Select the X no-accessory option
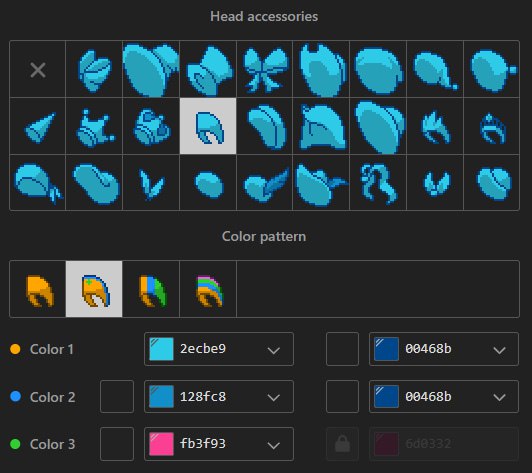The image size is (532, 473). pos(38,70)
